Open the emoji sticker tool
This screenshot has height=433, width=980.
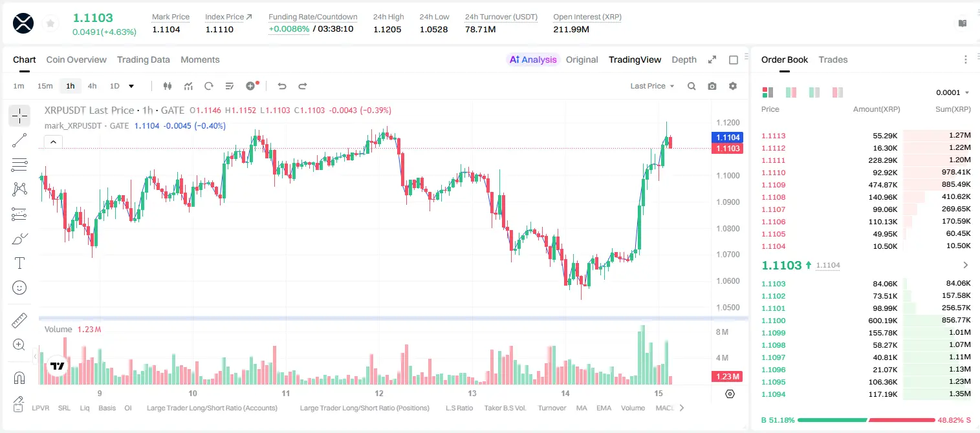click(19, 288)
